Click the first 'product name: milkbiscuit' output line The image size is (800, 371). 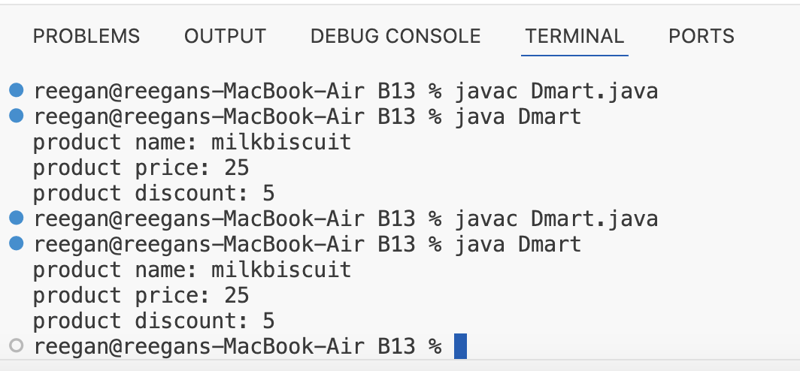click(x=192, y=142)
